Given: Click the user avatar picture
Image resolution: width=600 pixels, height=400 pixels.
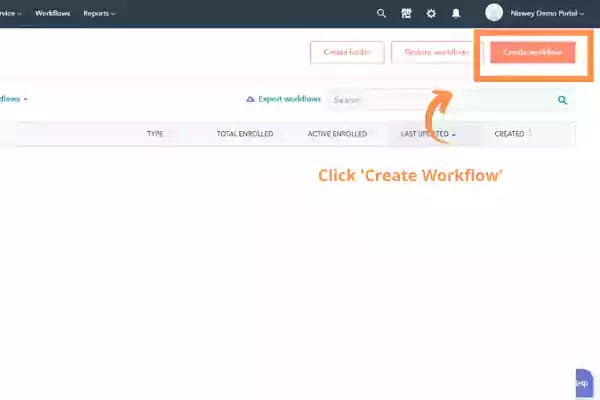Looking at the screenshot, I should click(494, 13).
